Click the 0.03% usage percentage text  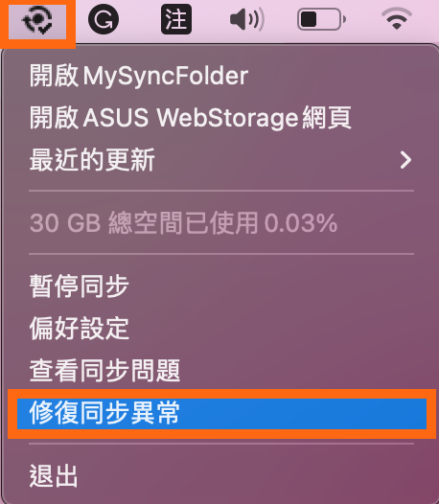point(301,222)
